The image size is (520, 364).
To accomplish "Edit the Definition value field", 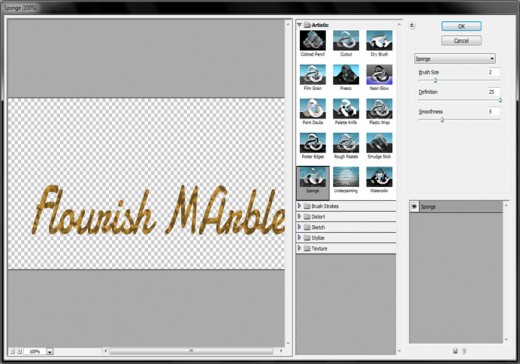I will tap(493, 92).
